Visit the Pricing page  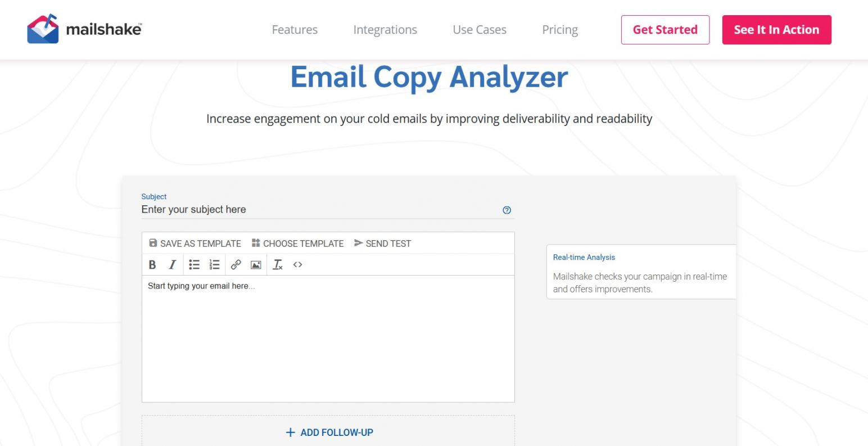[560, 30]
